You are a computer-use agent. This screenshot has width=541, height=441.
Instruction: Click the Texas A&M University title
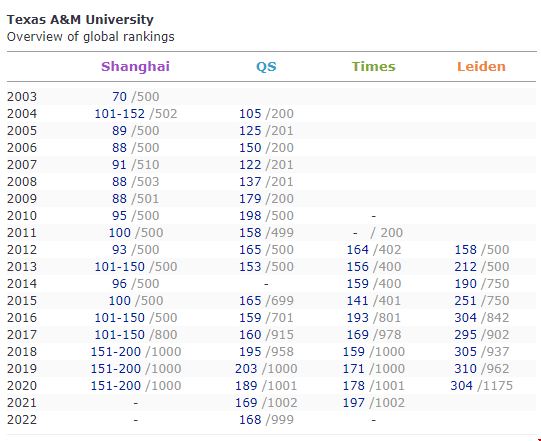click(x=80, y=19)
